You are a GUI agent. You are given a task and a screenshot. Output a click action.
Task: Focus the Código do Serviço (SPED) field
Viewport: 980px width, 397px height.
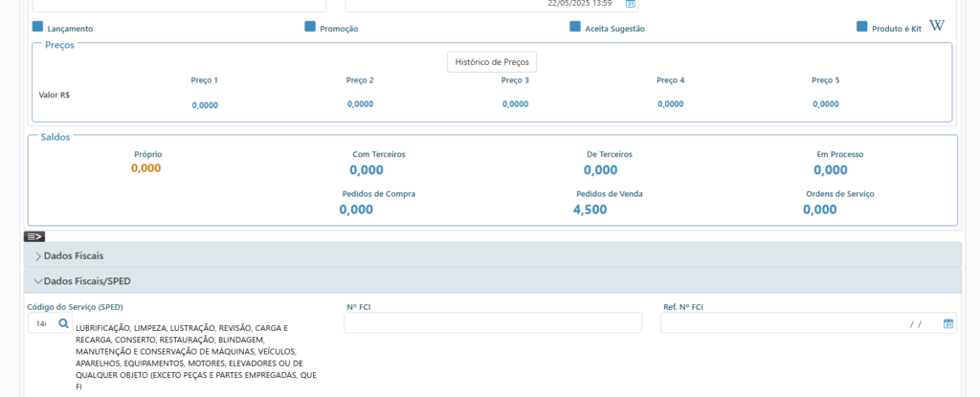point(41,324)
